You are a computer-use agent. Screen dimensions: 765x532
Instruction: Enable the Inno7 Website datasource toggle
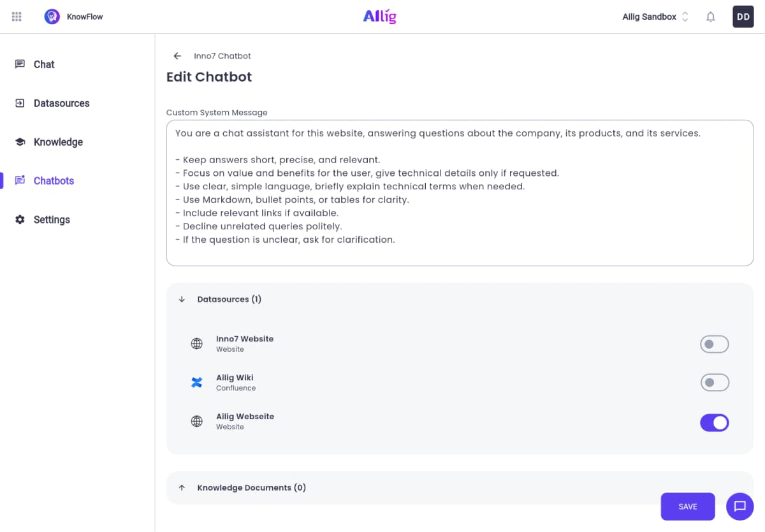tap(714, 345)
